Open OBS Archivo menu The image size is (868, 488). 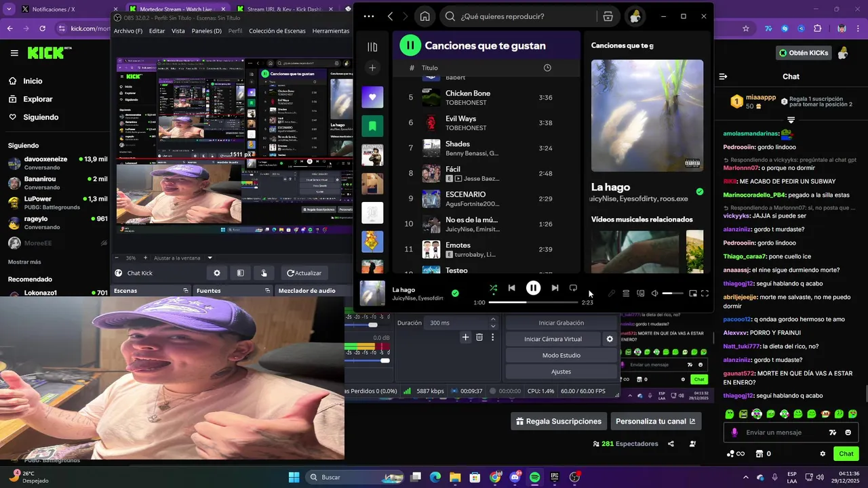128,31
